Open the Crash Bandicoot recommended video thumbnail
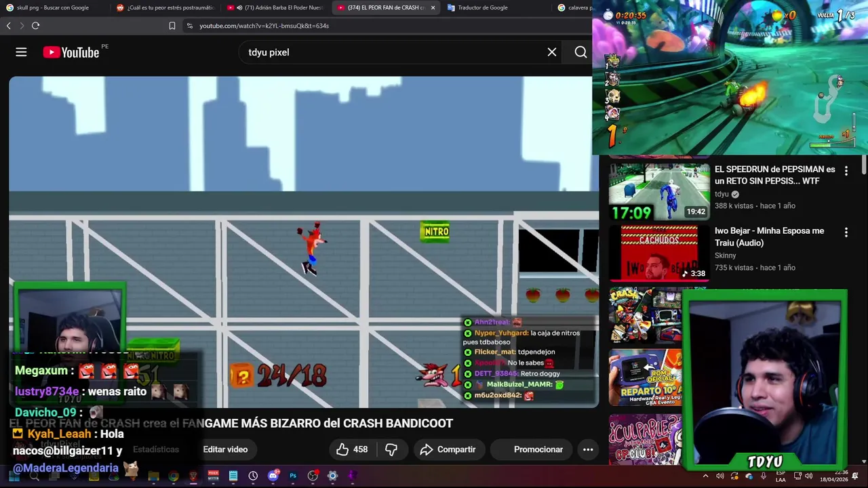This screenshot has height=488, width=868. 646,314
